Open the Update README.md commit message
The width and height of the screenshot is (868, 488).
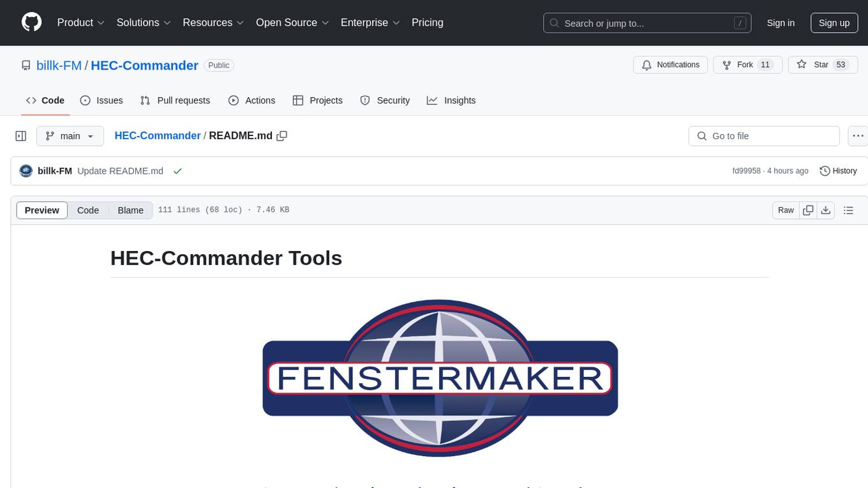120,171
